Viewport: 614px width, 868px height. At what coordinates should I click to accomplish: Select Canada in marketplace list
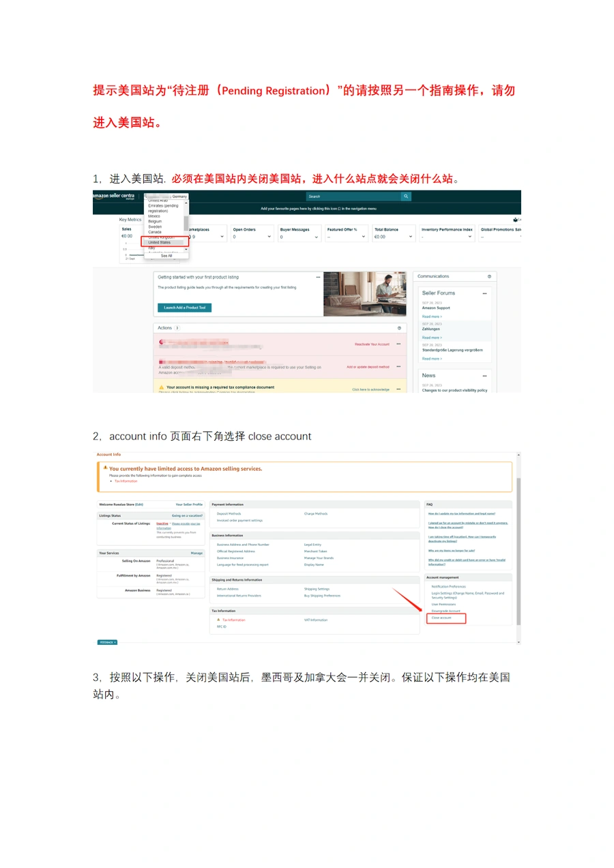tap(155, 231)
